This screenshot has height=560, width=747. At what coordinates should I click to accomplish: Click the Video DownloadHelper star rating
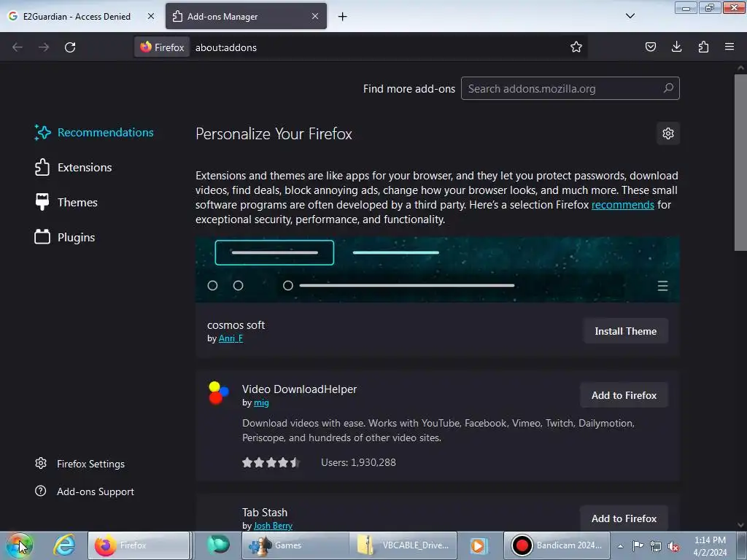point(271,462)
